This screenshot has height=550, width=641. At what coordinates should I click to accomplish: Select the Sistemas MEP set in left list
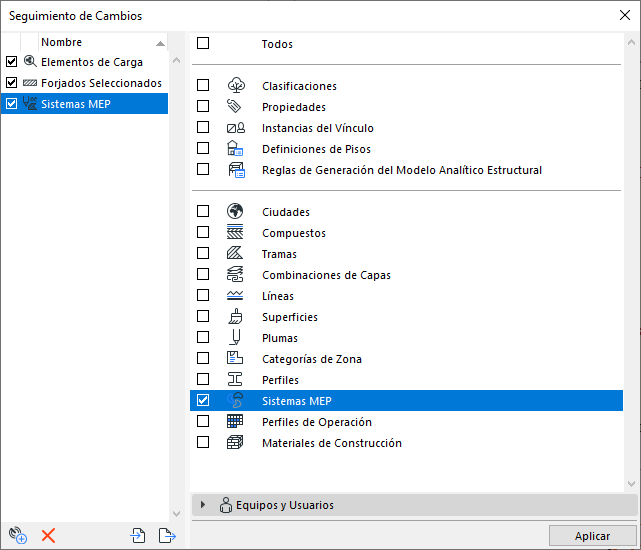coord(84,103)
